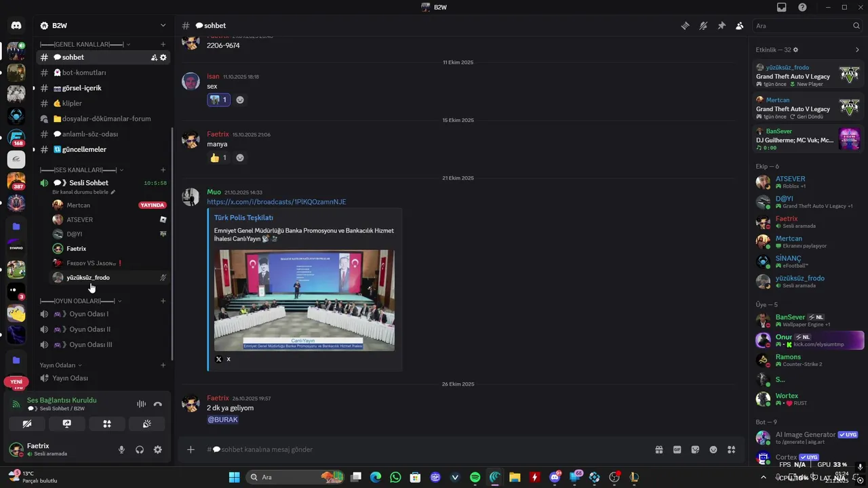This screenshot has height=488, width=868.
Task: Open broadcast video thumbnail in embed
Action: coord(304,300)
